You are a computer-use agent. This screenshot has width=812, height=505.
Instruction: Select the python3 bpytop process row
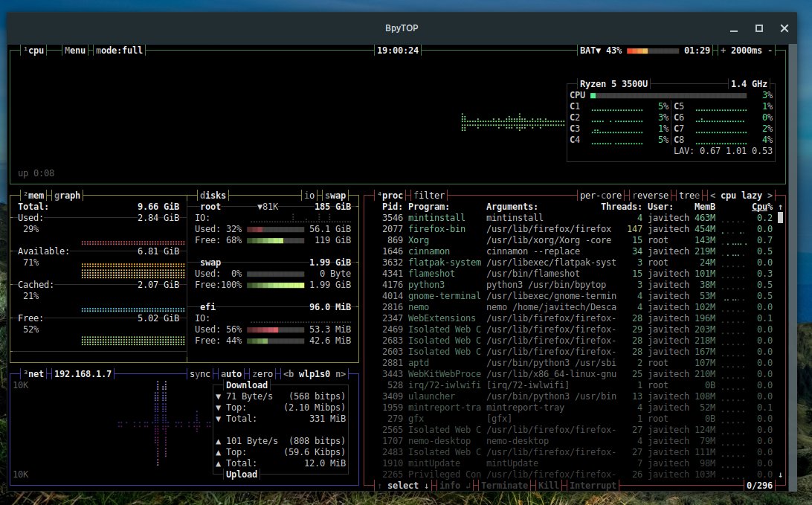[x=577, y=285]
